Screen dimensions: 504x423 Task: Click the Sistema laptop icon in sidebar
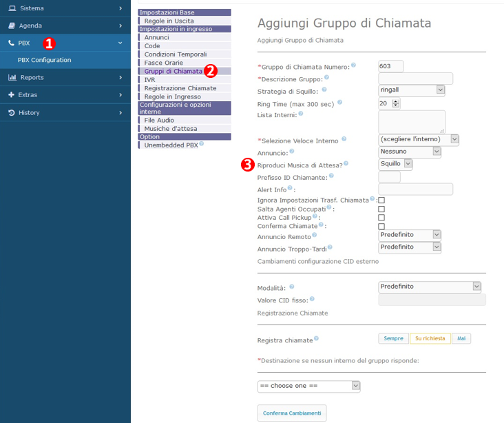click(x=12, y=8)
